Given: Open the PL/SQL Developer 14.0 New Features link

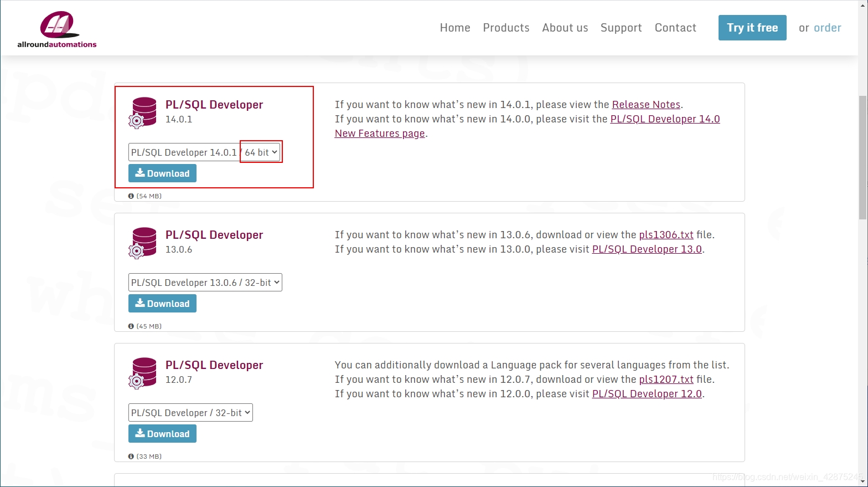Looking at the screenshot, I should coord(665,119).
